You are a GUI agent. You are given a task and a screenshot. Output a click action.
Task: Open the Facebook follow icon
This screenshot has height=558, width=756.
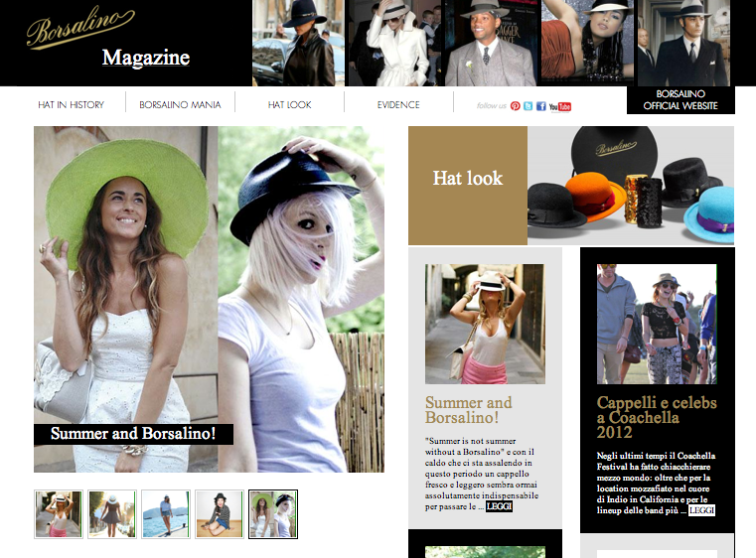click(x=541, y=106)
